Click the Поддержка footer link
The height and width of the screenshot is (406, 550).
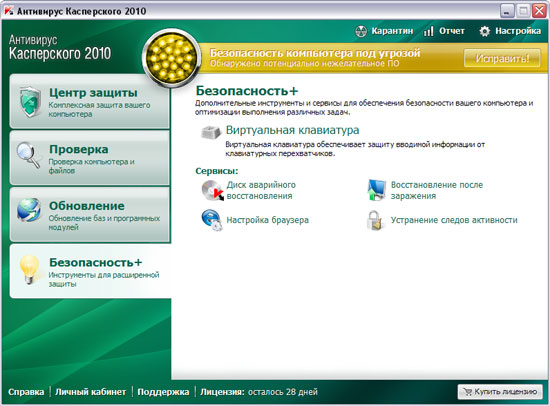[163, 392]
